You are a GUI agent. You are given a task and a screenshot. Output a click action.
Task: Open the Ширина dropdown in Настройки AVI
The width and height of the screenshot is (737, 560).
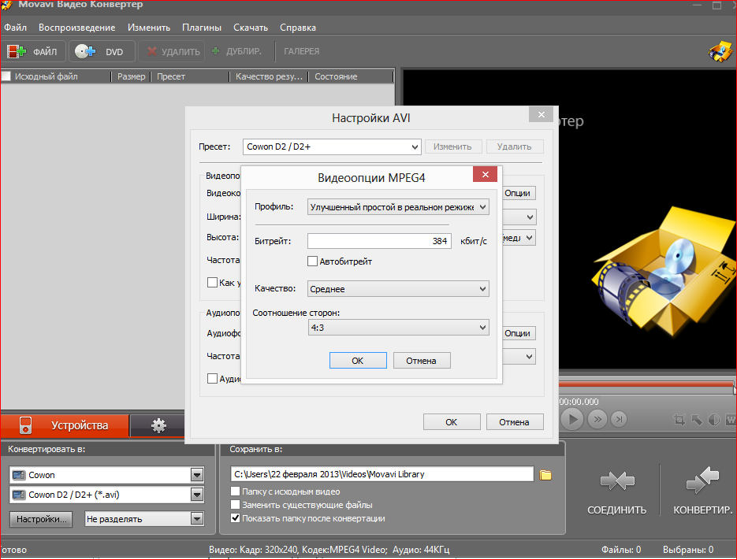[x=519, y=217]
